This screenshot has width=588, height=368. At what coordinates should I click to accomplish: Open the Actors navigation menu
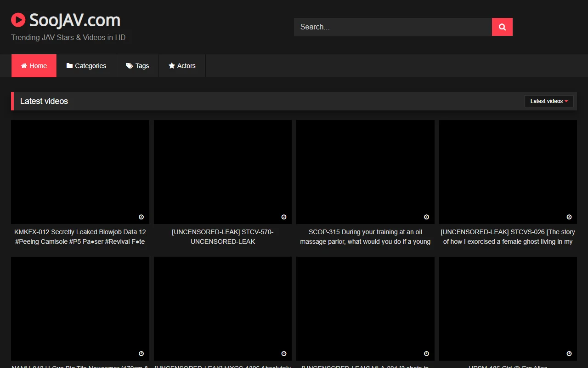pyautogui.click(x=182, y=66)
